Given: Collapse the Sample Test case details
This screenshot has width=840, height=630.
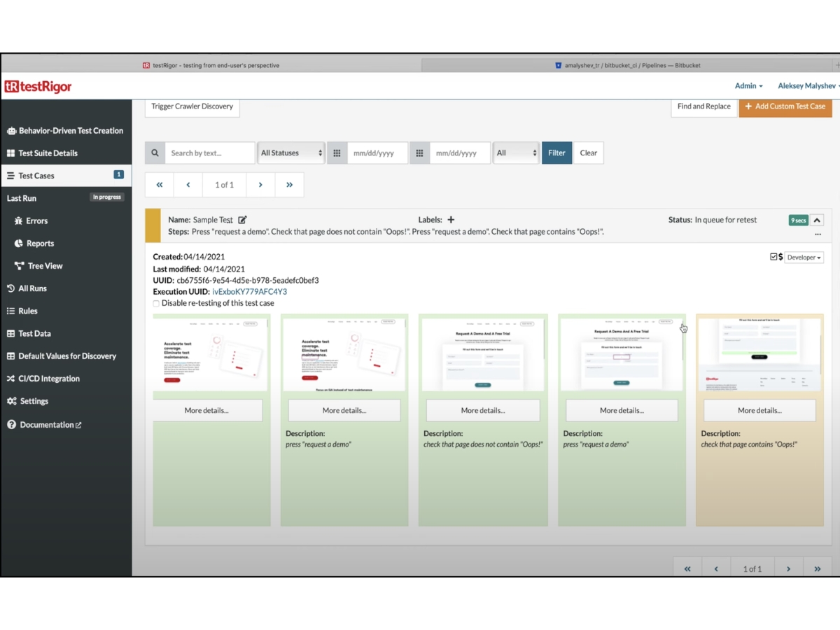Looking at the screenshot, I should [818, 220].
